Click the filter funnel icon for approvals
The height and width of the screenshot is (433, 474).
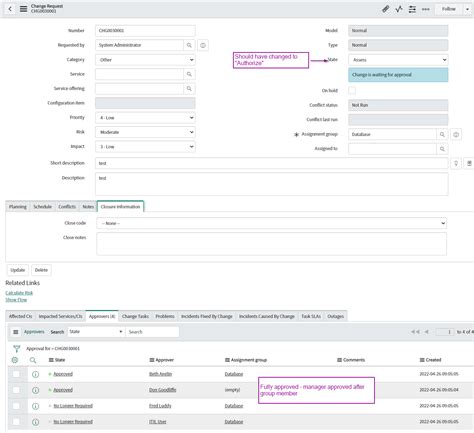(16, 349)
